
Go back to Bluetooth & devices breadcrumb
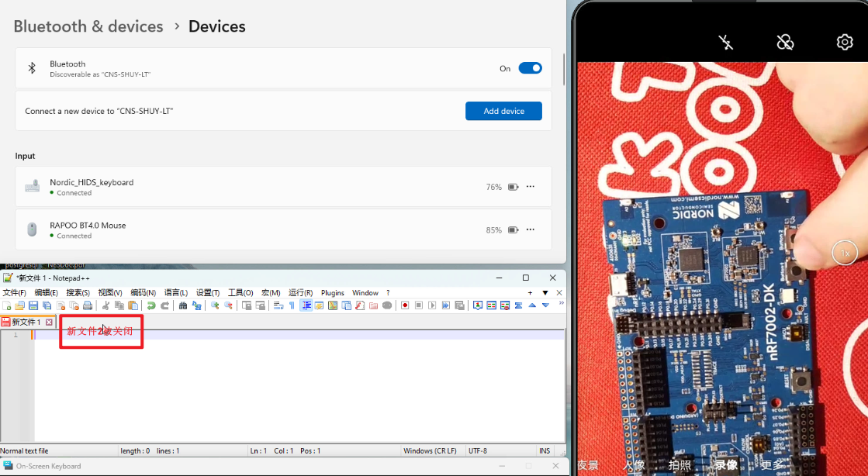click(88, 26)
